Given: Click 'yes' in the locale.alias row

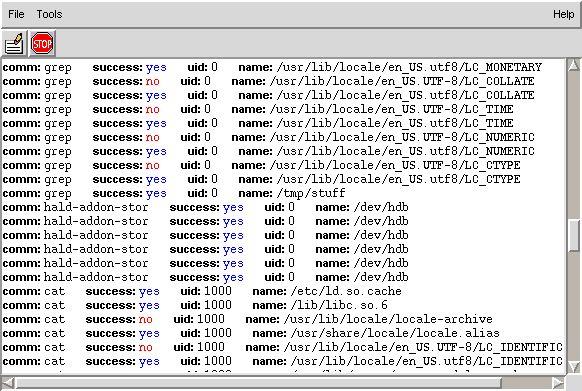Looking at the screenshot, I should (149, 334).
